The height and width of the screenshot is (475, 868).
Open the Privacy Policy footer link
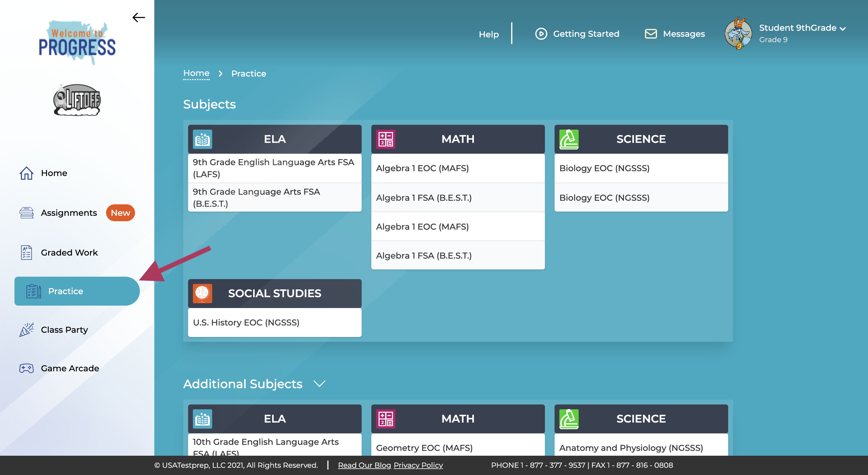click(418, 465)
